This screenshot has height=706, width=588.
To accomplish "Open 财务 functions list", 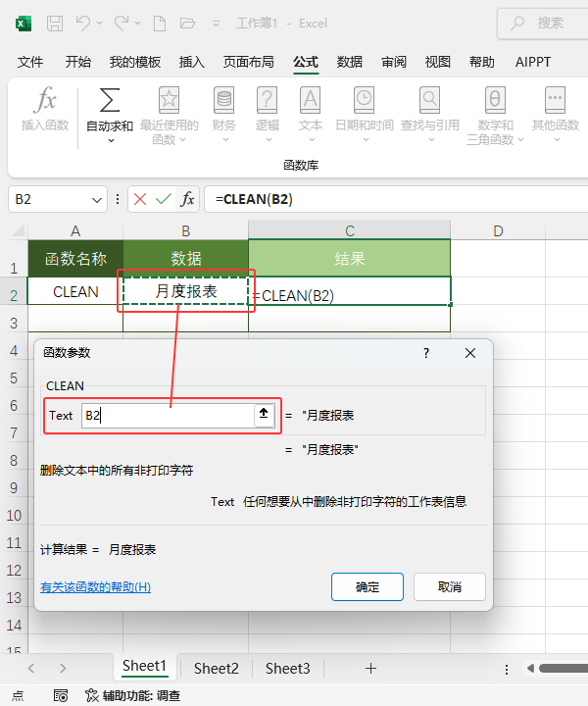I will pyautogui.click(x=223, y=115).
